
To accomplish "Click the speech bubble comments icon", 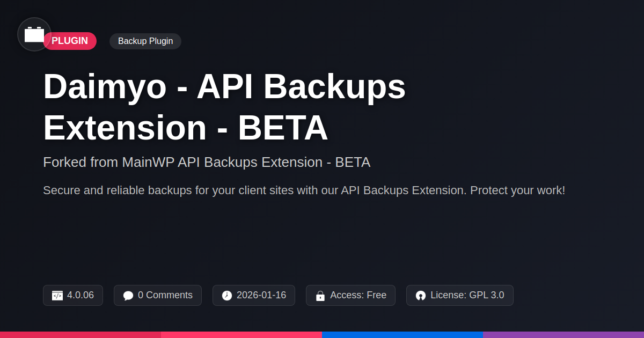I will [x=128, y=296].
